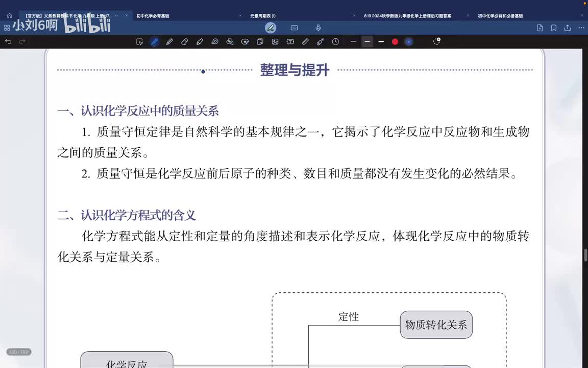This screenshot has height=368, width=588.
Task: Choose the medium stroke width
Action: tap(367, 42)
